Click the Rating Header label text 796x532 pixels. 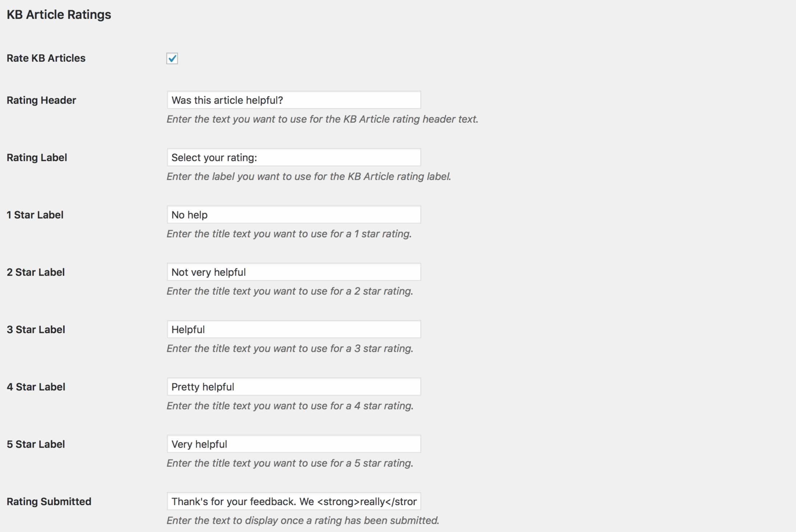tap(41, 100)
